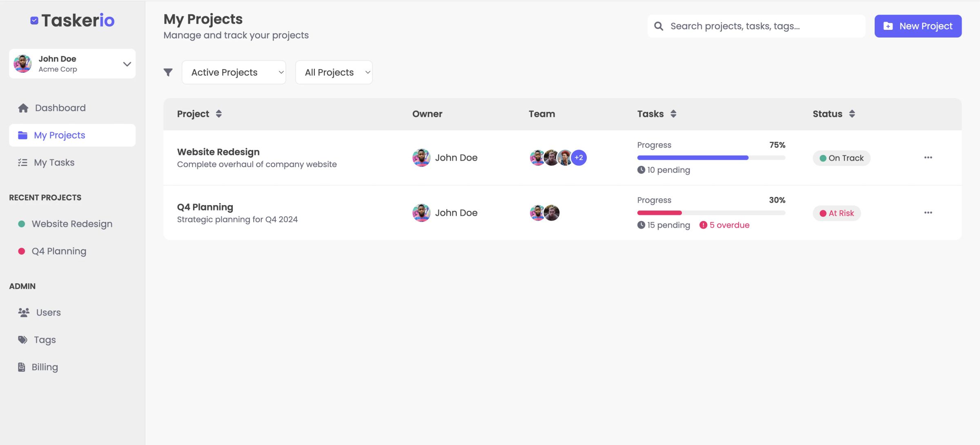Toggle sorting on the Project column

tap(219, 114)
